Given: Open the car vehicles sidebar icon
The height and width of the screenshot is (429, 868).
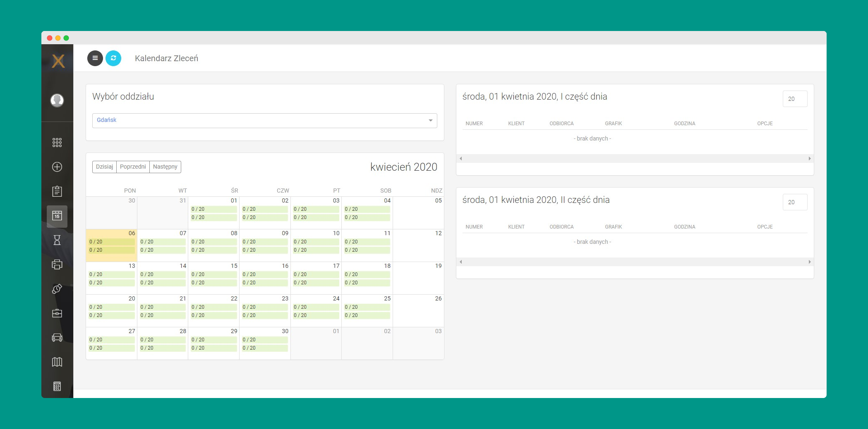Looking at the screenshot, I should tap(57, 338).
